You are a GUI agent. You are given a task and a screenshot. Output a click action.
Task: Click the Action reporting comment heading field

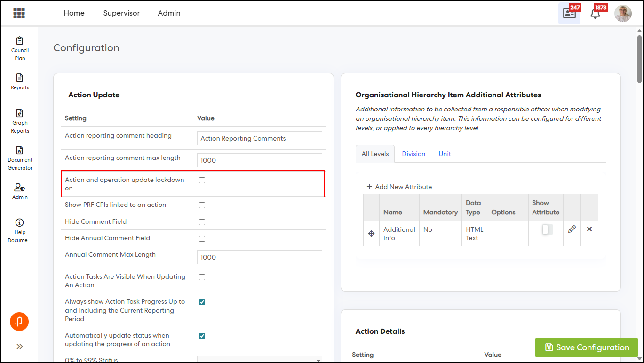pyautogui.click(x=259, y=138)
